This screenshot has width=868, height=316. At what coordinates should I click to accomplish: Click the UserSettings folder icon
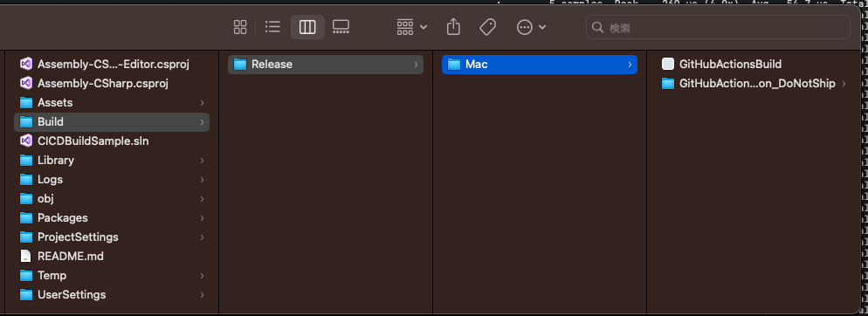[26, 295]
